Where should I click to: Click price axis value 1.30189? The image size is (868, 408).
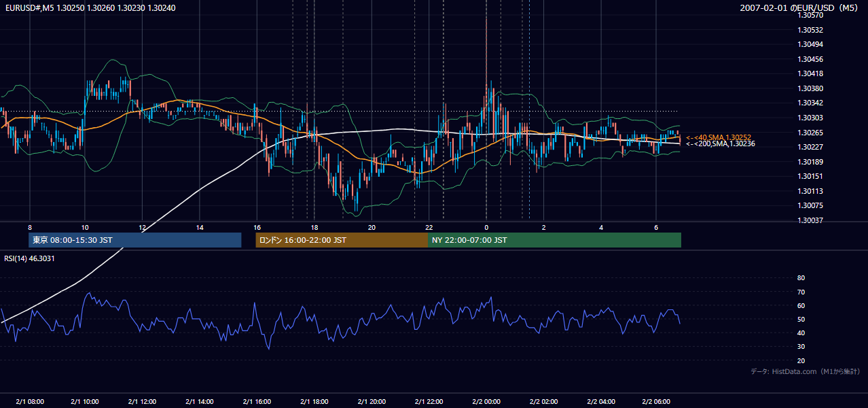810,162
